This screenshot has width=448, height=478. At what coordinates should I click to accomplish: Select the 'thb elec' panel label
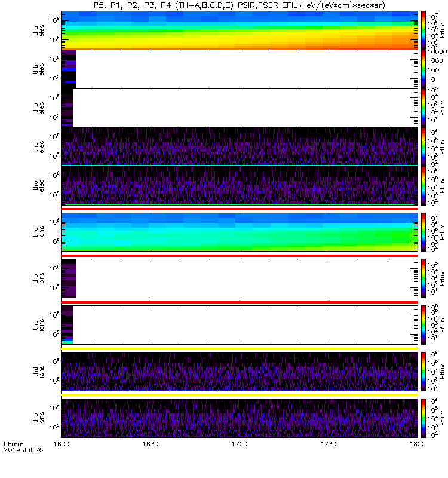coord(38,69)
